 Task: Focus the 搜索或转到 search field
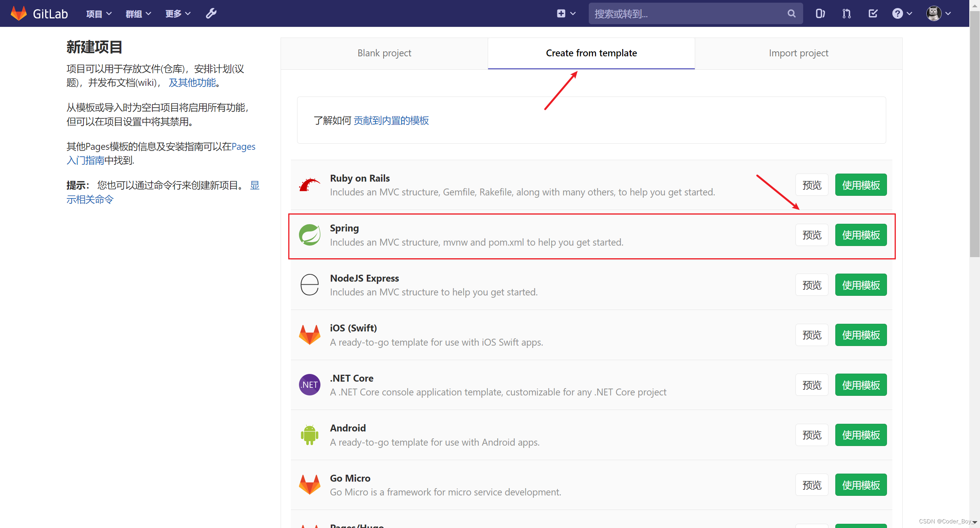(695, 14)
